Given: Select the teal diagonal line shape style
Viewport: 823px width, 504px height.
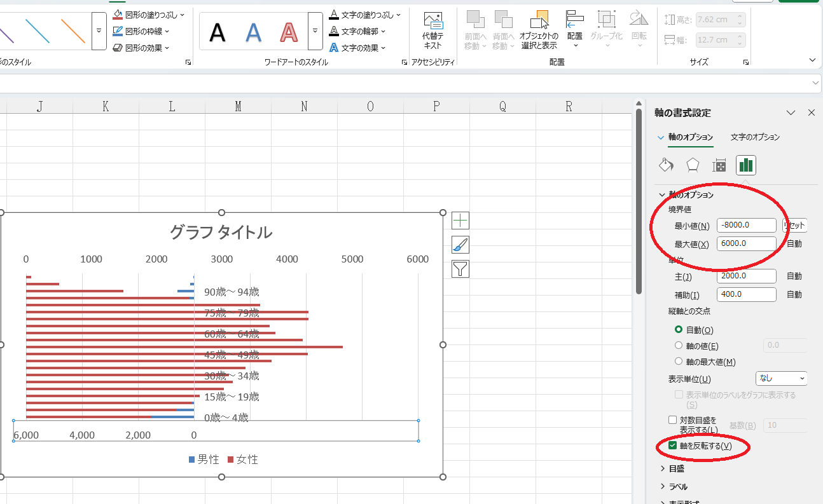Looking at the screenshot, I should point(38,31).
